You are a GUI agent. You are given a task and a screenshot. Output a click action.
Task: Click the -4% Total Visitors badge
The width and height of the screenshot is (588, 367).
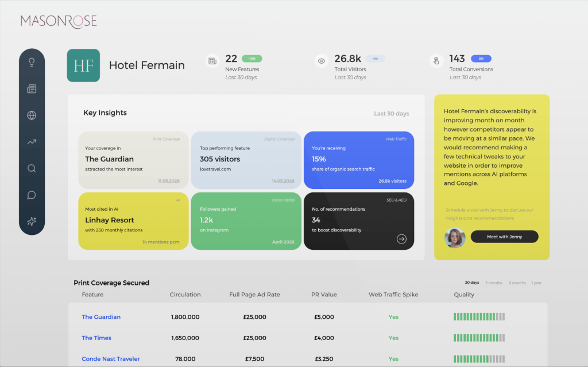(375, 59)
